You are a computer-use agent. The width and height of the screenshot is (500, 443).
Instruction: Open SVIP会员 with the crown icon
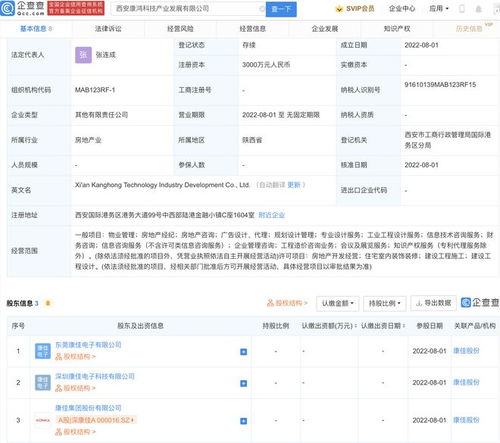(355, 9)
